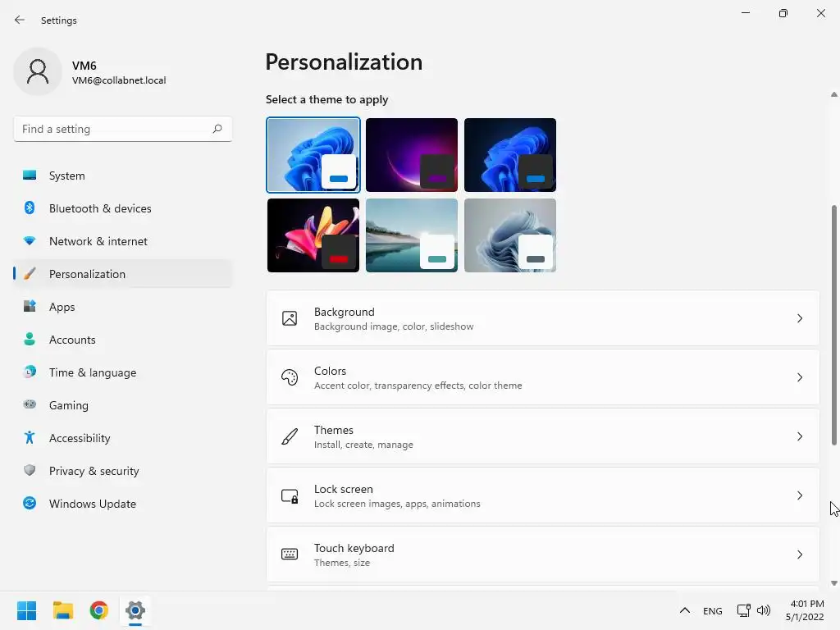Expand the Background settings chevron
840x630 pixels.
click(799, 318)
